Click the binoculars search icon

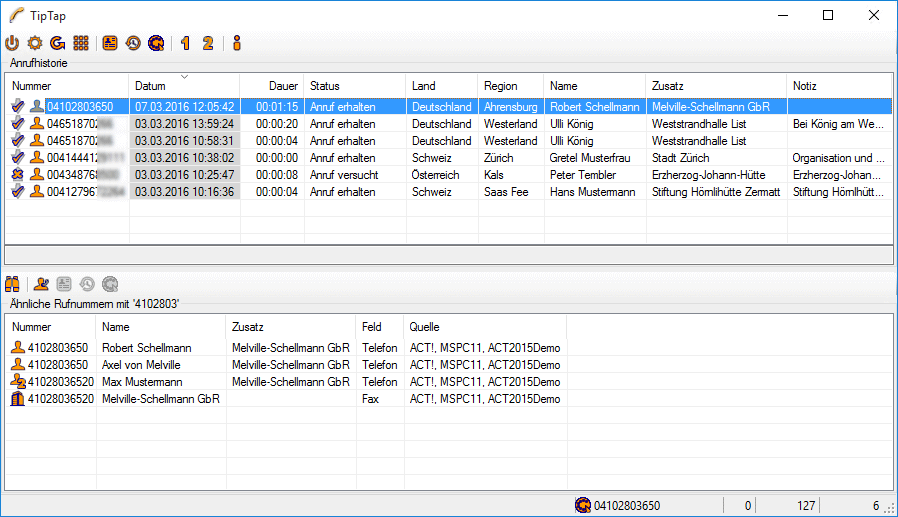14,283
